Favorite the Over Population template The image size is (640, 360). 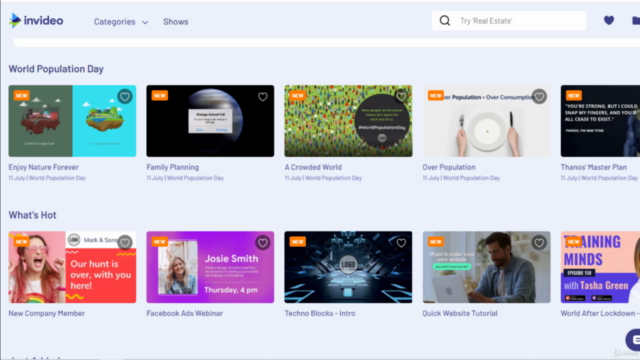point(539,97)
